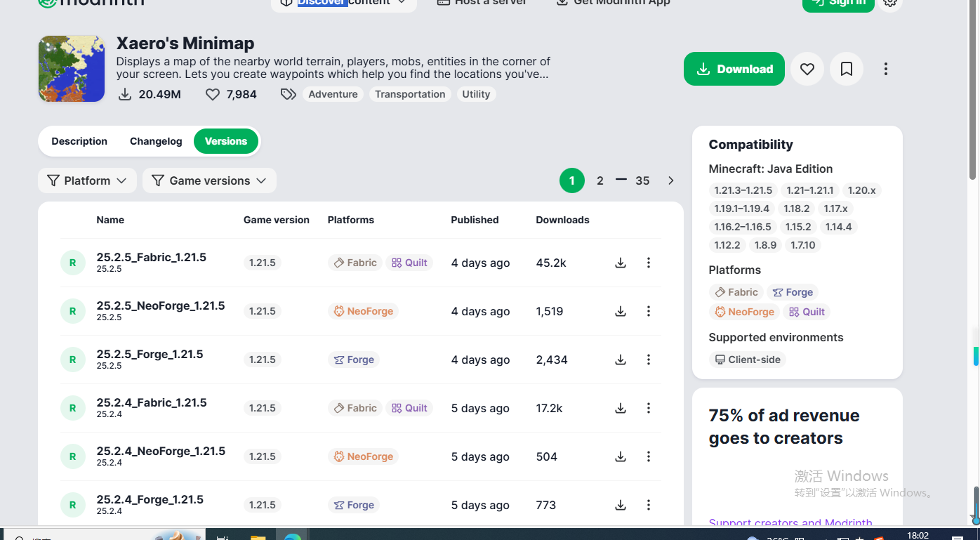Filter by the Adventure category tag
Viewport: 980px width, 540px height.
[333, 94]
